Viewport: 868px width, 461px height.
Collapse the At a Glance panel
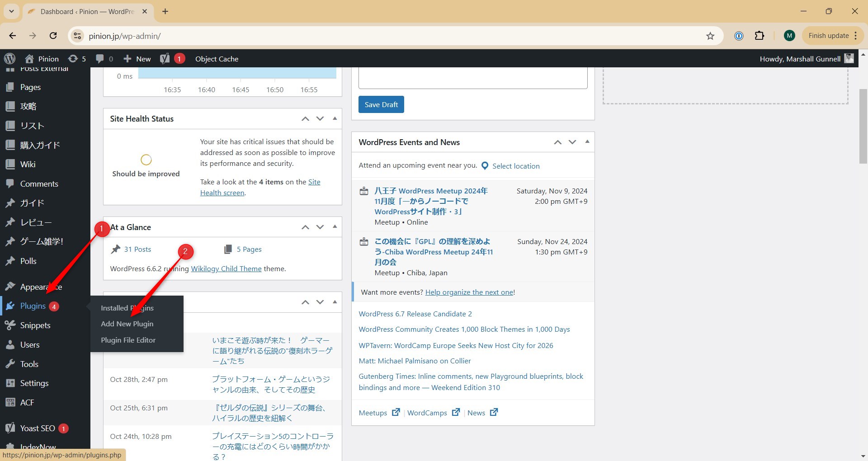click(x=335, y=227)
